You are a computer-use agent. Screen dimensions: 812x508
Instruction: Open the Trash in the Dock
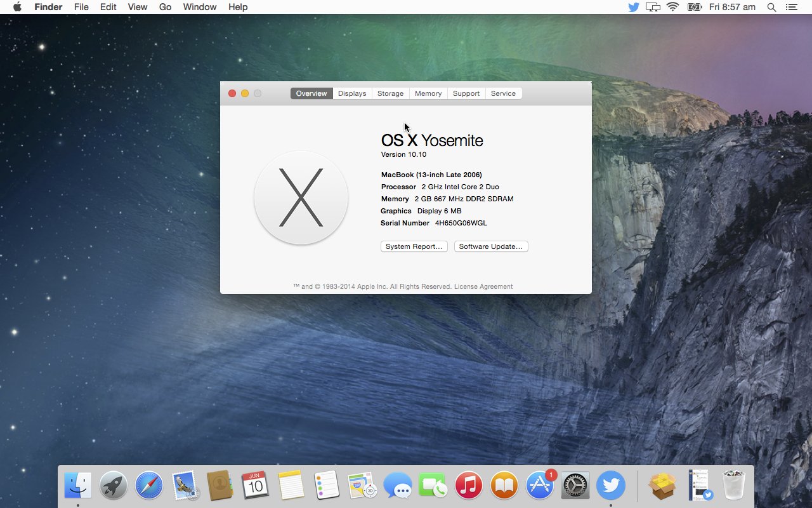[x=734, y=486]
